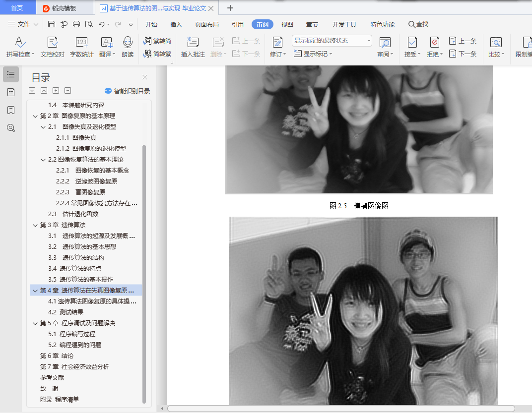The width and height of the screenshot is (532, 413).
Task: Open the 文件 menu
Action: [23, 24]
